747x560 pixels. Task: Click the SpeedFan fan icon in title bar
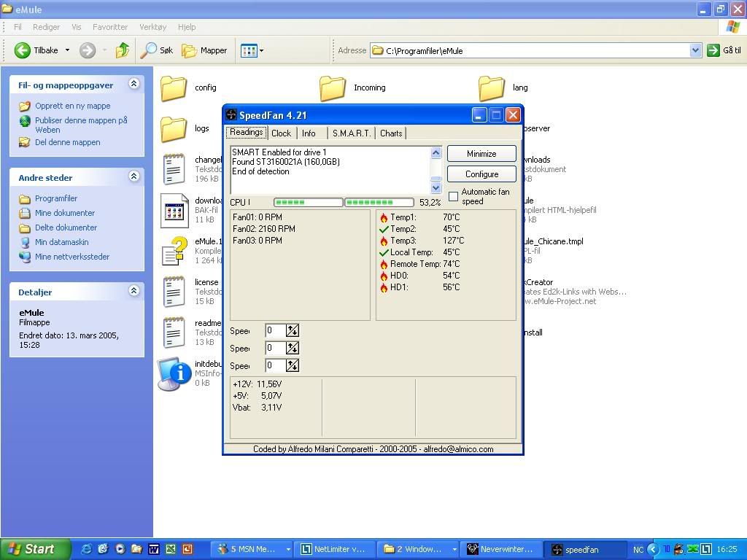[x=231, y=114]
